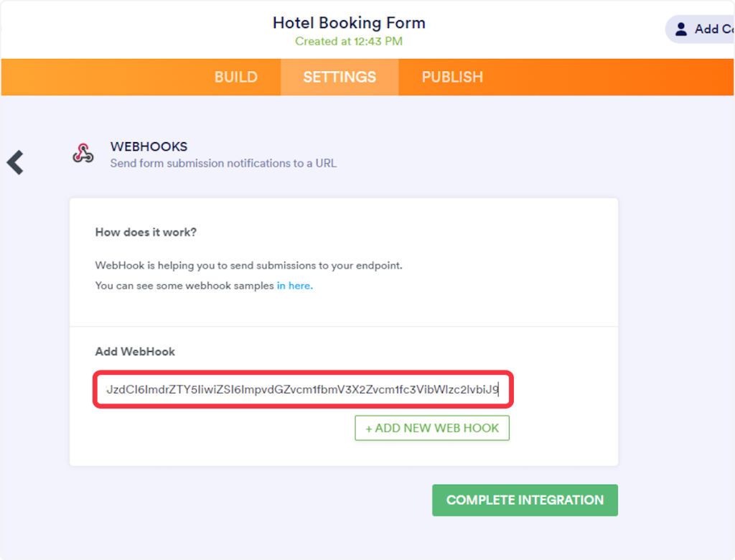The height and width of the screenshot is (560, 735).
Task: Go to the PUBLISH tab
Action: click(x=452, y=78)
